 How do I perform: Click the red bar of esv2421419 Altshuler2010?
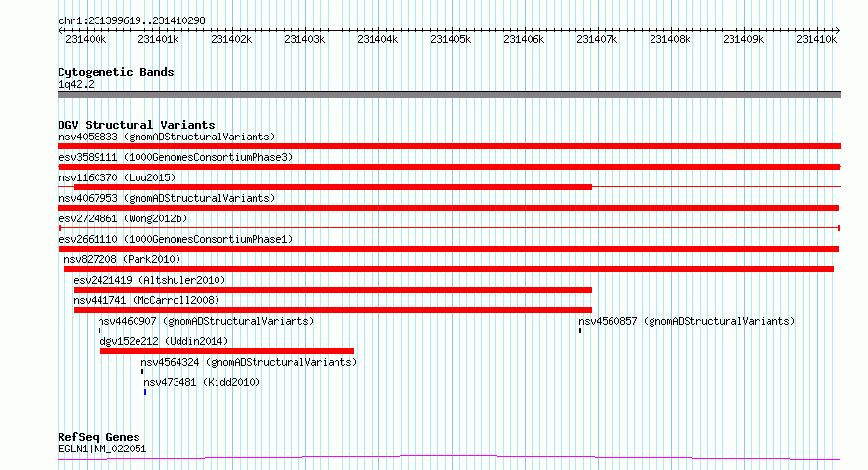point(333,290)
